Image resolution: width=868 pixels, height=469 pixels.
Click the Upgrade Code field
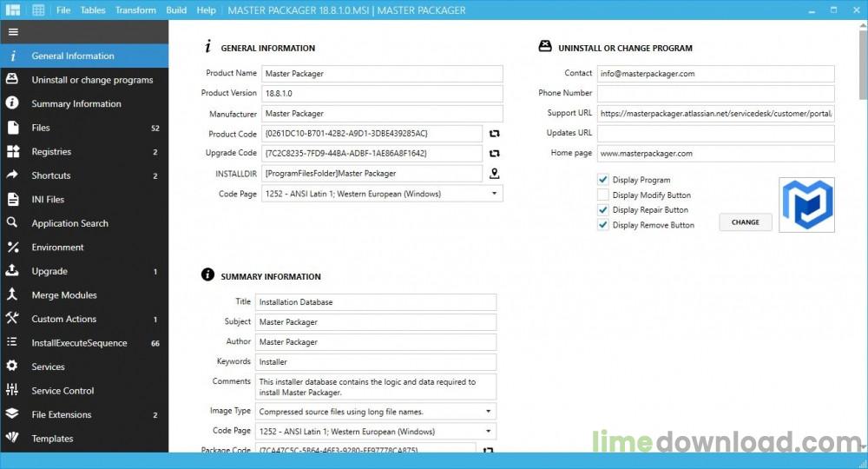pos(372,154)
